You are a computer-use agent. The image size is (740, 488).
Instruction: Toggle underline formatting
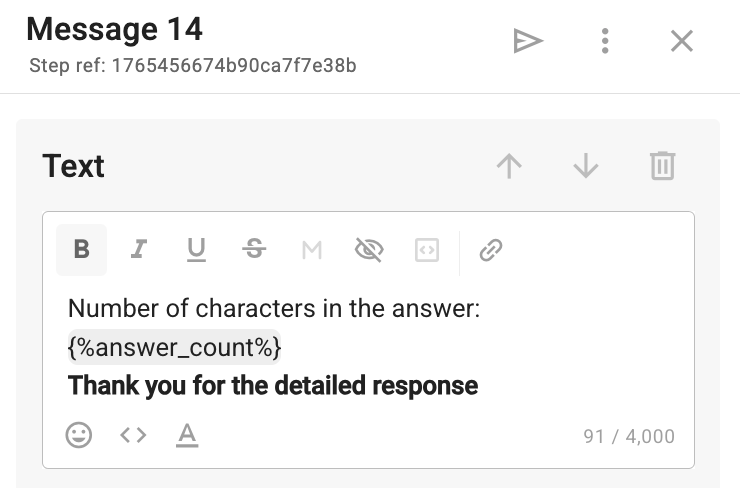tap(196, 250)
